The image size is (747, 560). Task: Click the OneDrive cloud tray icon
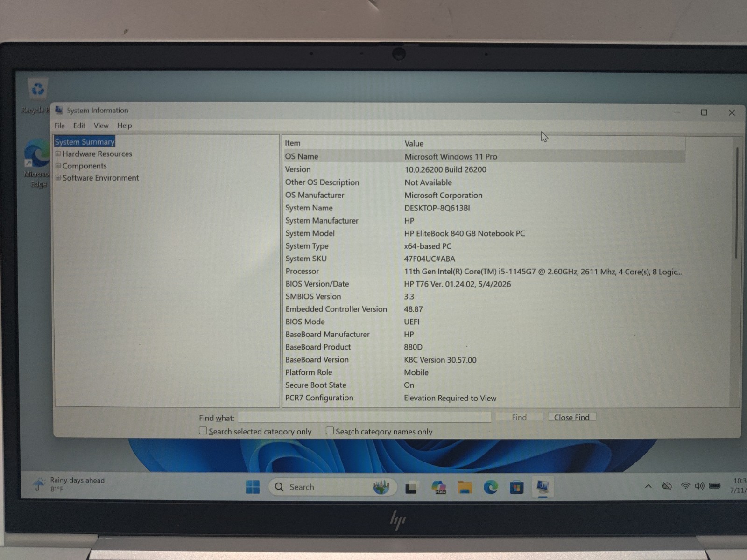(x=667, y=486)
